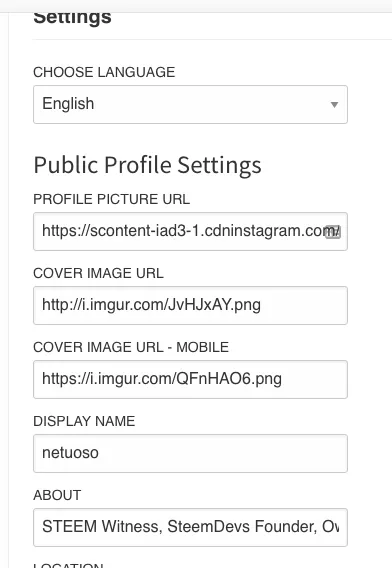Focus the Profile Picture URL input field

click(190, 231)
